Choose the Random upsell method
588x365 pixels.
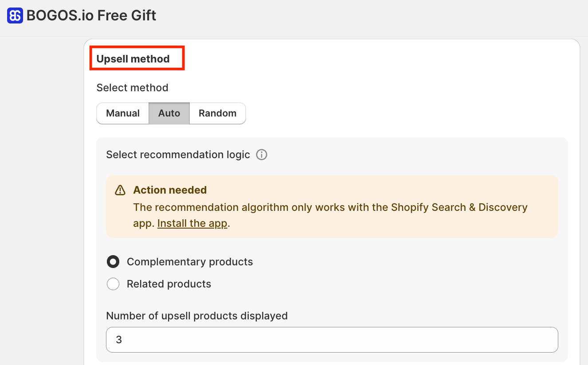coord(217,113)
